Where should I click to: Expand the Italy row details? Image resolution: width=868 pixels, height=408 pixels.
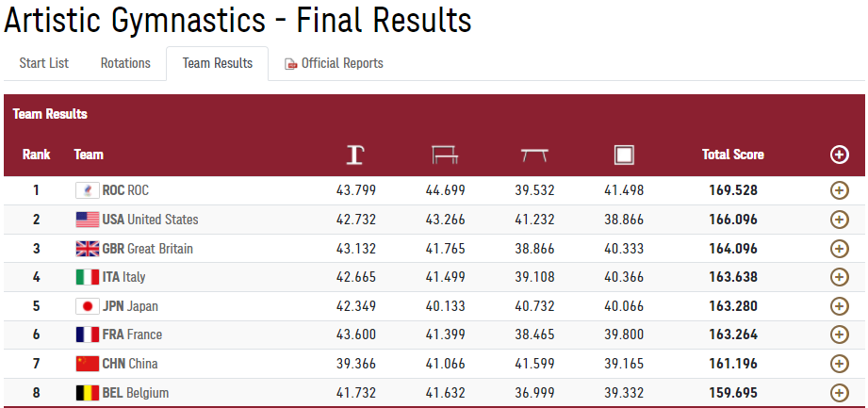(x=839, y=277)
